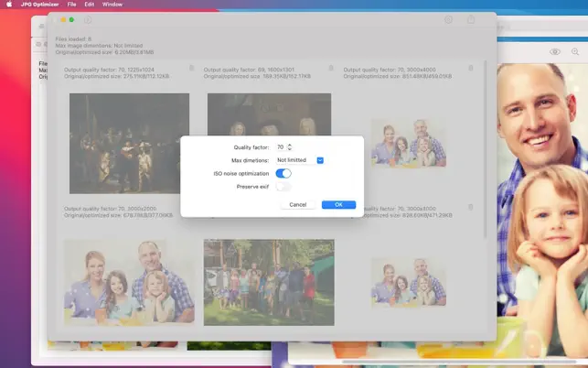The width and height of the screenshot is (588, 368).
Task: Toggle ISO noise optimization switch off
Action: coord(283,174)
